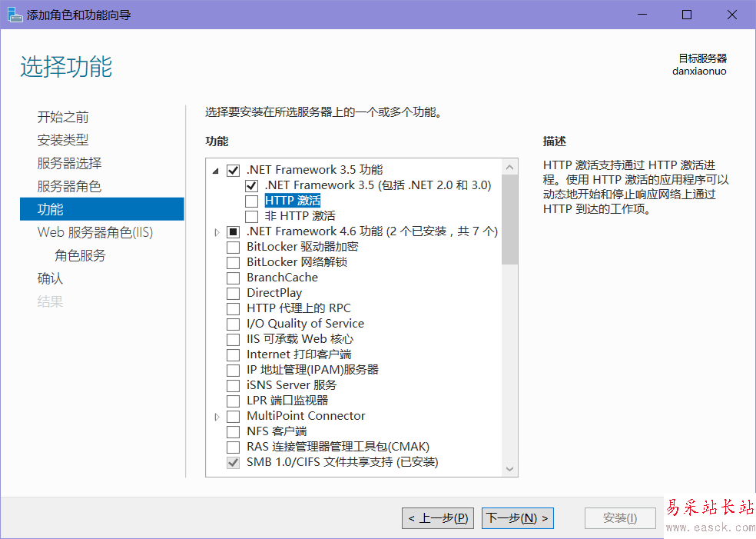Collapse the .NET Framework 3.5 功能 node
The width and height of the screenshot is (756, 539).
pyautogui.click(x=216, y=171)
